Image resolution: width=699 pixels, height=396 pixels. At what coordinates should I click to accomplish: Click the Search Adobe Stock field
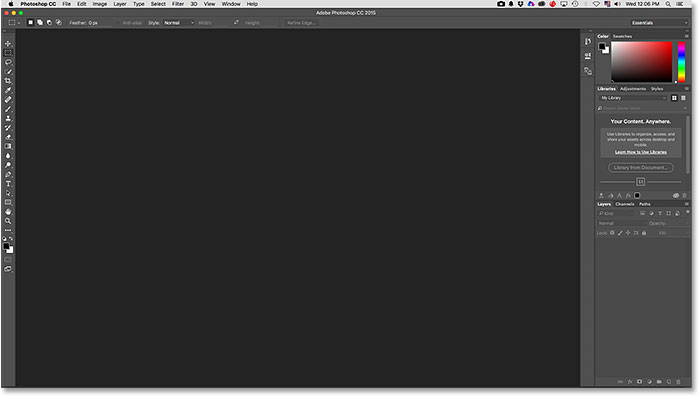click(x=641, y=108)
